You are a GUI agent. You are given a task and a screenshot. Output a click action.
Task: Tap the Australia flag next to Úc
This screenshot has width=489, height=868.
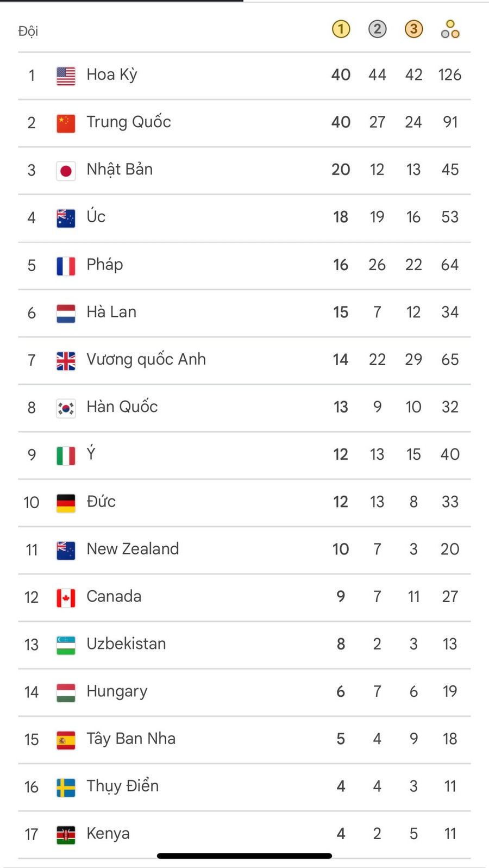click(x=66, y=218)
